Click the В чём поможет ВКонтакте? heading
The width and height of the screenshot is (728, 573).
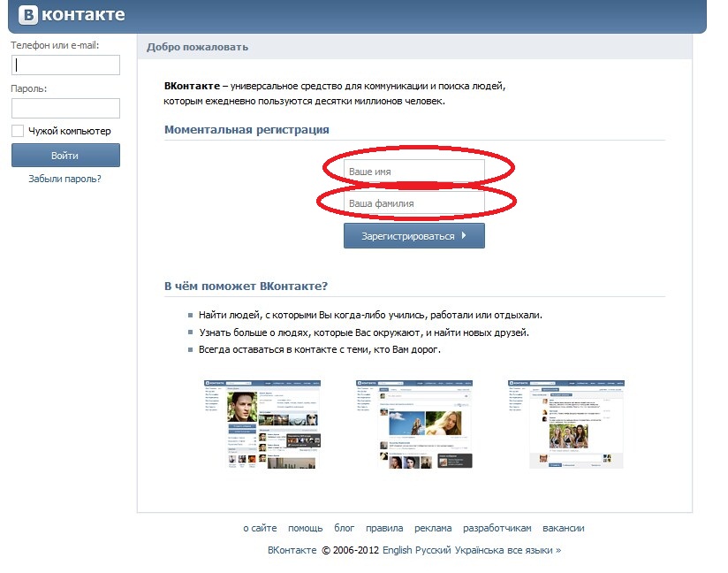point(246,286)
